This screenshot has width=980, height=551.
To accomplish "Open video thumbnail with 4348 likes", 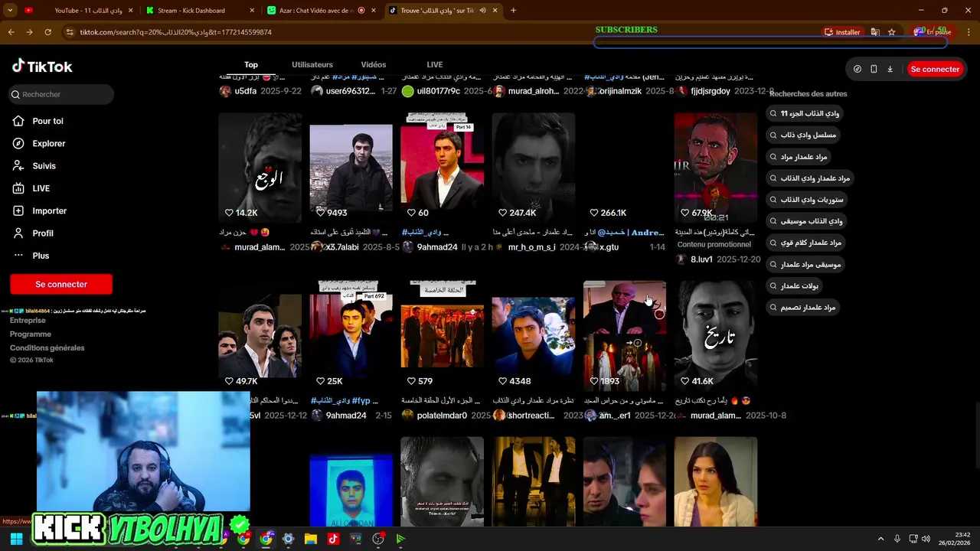I will pos(534,336).
